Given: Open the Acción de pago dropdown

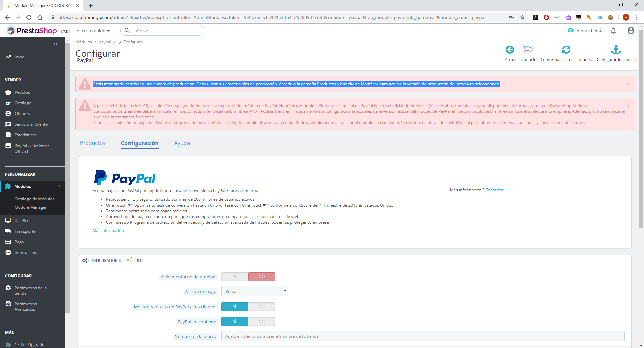Looking at the screenshot, I should coord(255,291).
